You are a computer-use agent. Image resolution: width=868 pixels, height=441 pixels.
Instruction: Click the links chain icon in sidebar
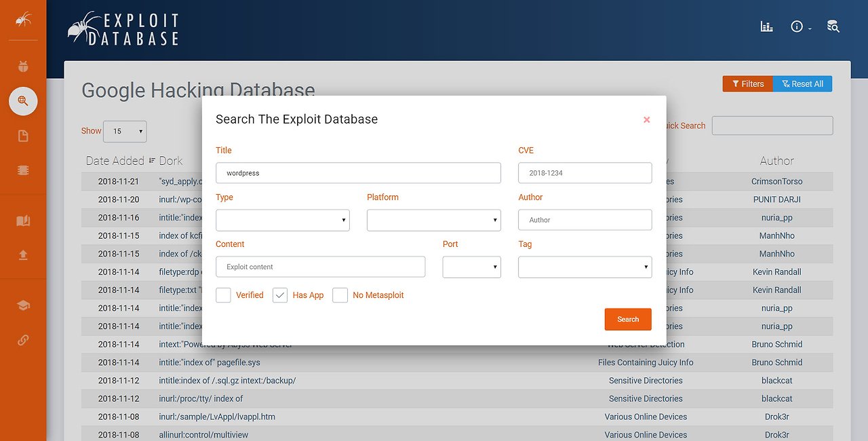pos(23,340)
